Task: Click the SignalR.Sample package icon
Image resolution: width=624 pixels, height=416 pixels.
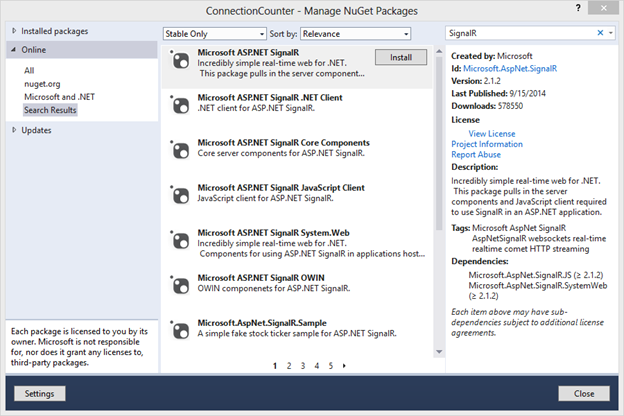Action: (179, 331)
